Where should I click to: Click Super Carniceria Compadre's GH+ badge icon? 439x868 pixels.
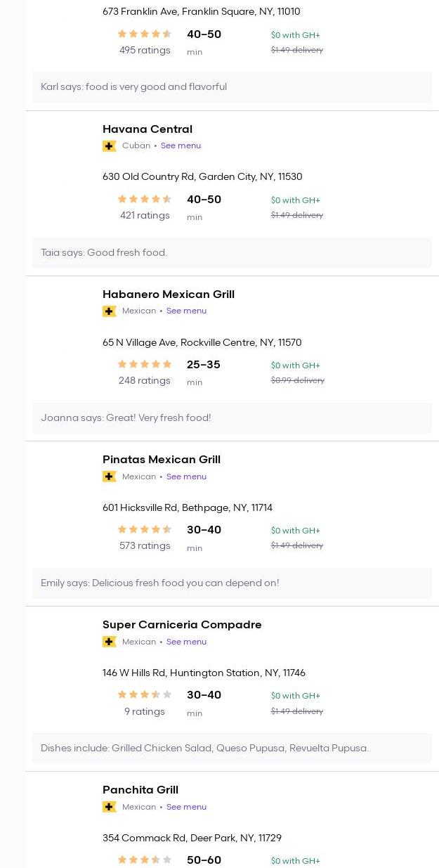pyautogui.click(x=109, y=642)
